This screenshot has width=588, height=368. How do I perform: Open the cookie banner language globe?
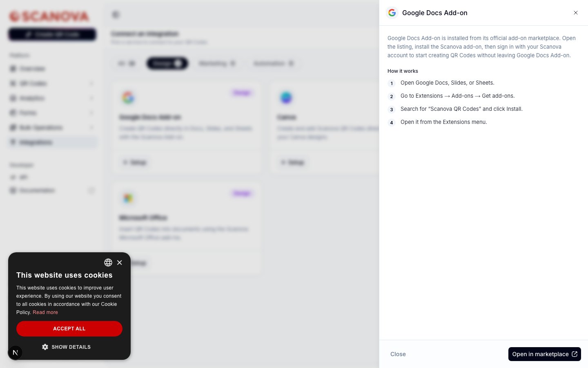pyautogui.click(x=108, y=263)
